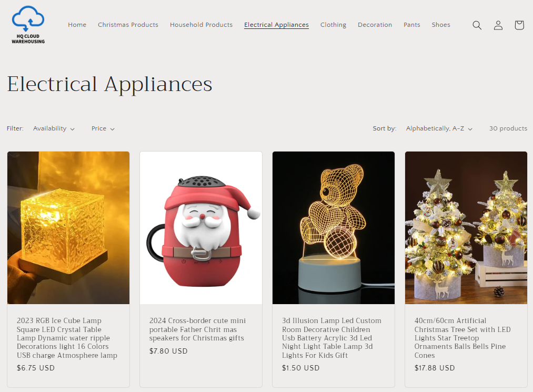This screenshot has height=392, width=533.
Task: Select the Electrical Appliances menu item
Action: pyautogui.click(x=276, y=25)
